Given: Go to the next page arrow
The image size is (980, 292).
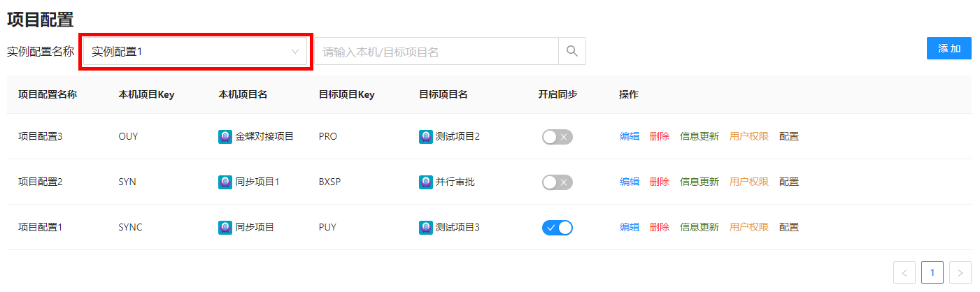Looking at the screenshot, I should pyautogui.click(x=960, y=272).
